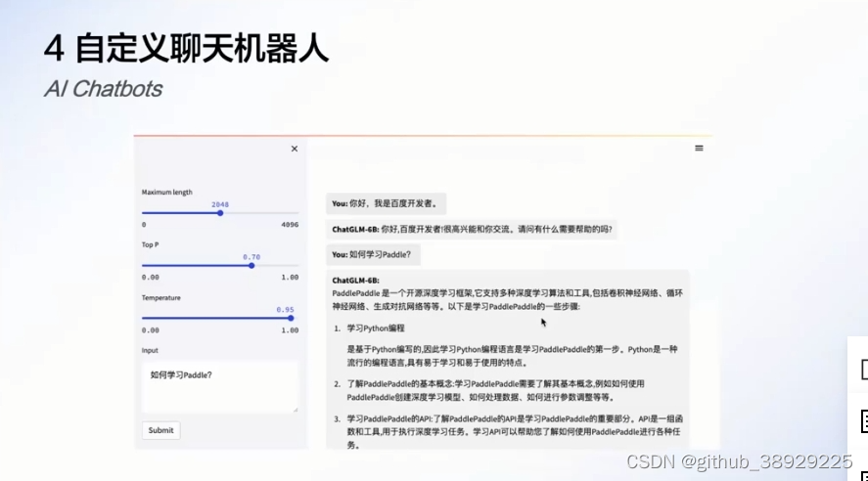Click the 0.70 slider value
The image size is (868, 481).
pyautogui.click(x=251, y=256)
